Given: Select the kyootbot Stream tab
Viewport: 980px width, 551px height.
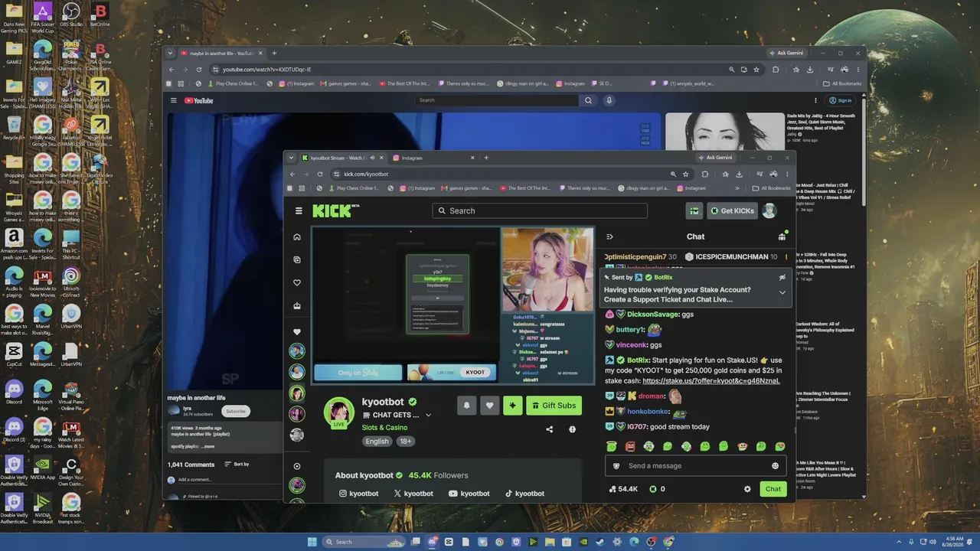Looking at the screenshot, I should click(x=343, y=158).
